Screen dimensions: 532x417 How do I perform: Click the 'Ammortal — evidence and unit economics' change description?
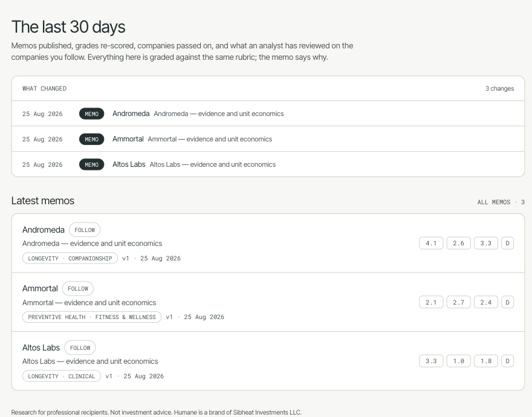pyautogui.click(x=210, y=139)
